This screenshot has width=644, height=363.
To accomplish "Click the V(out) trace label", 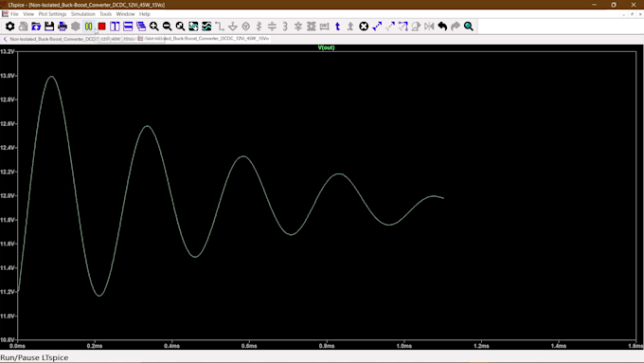I will (326, 47).
